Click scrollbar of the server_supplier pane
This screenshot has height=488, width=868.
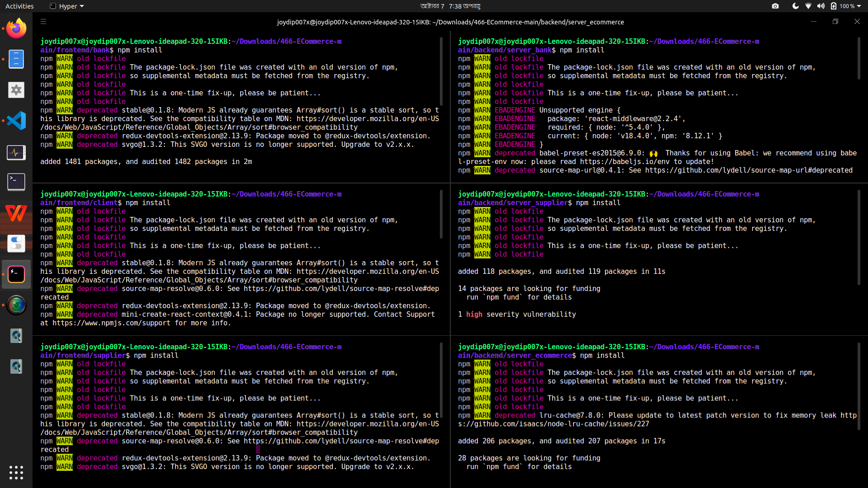pos(859,237)
